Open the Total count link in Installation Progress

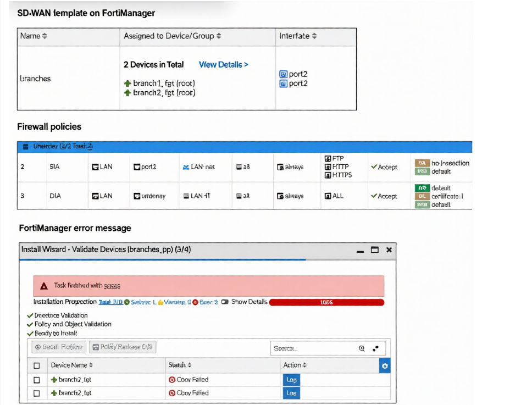(110, 302)
